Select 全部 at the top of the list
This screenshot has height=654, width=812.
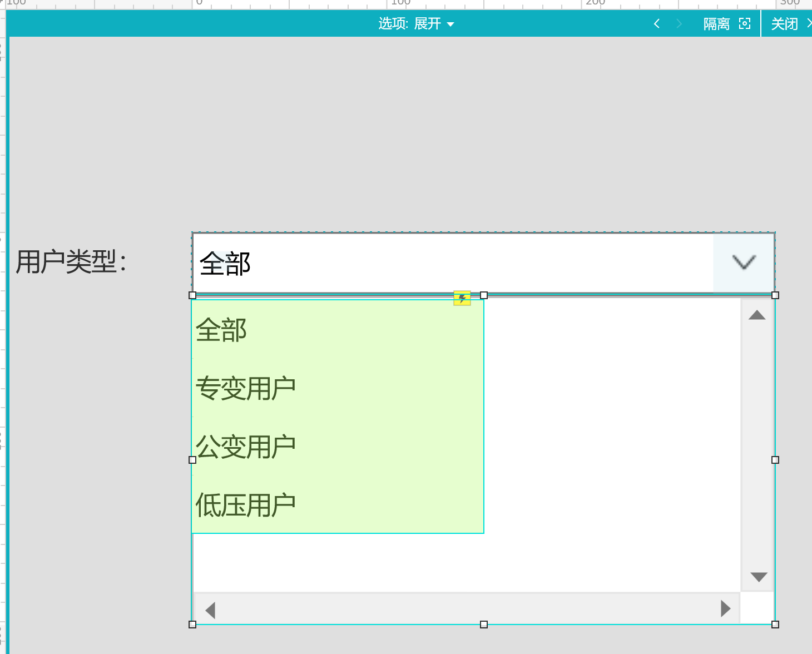[221, 330]
